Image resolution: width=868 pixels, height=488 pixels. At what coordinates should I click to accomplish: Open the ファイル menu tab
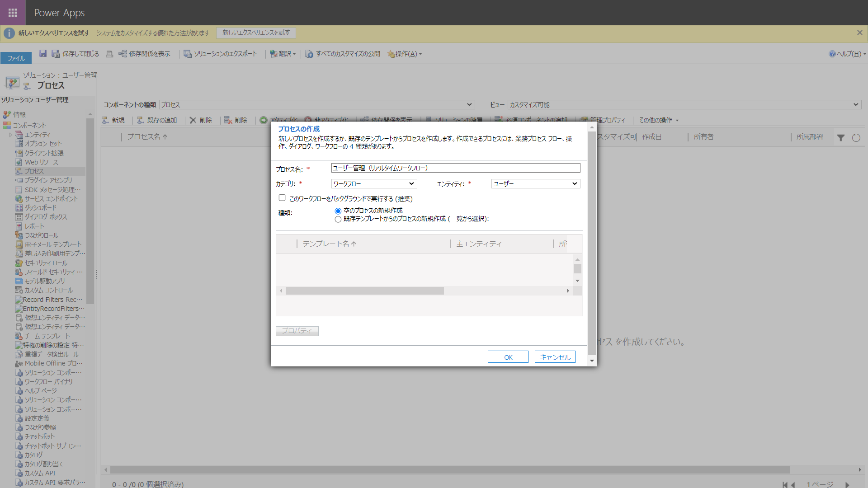click(x=16, y=58)
